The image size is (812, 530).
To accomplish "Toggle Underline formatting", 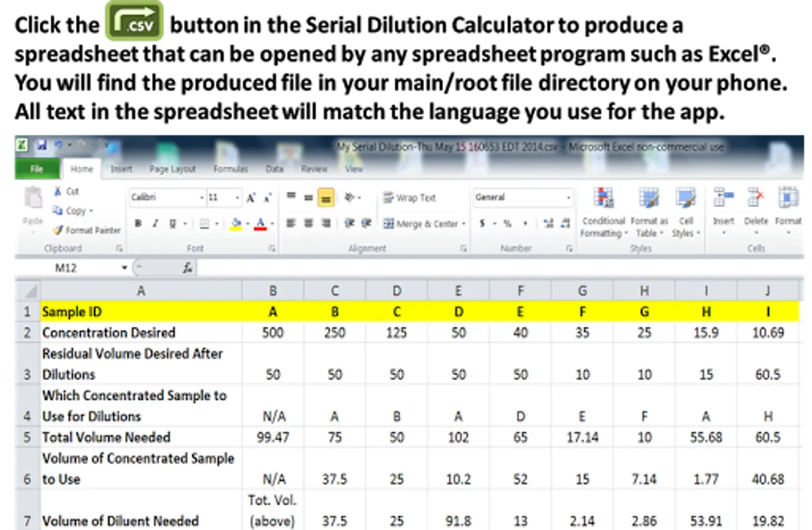I will [173, 224].
